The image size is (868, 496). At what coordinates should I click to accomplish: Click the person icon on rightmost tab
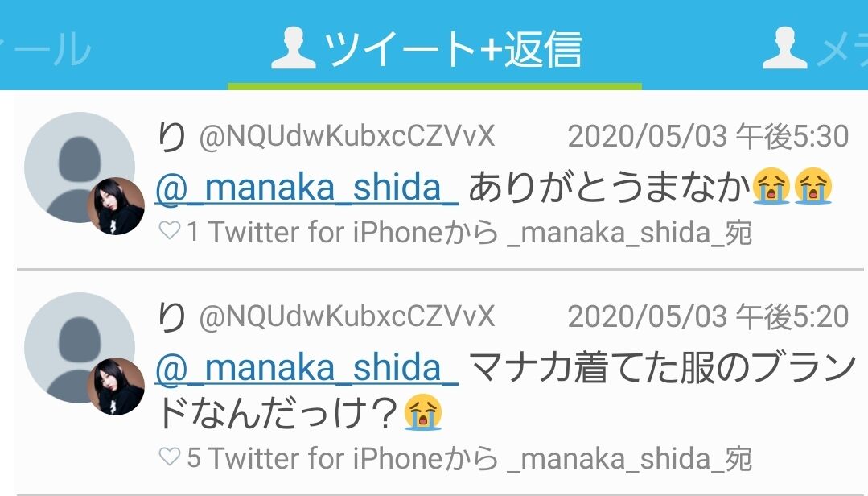click(x=785, y=48)
